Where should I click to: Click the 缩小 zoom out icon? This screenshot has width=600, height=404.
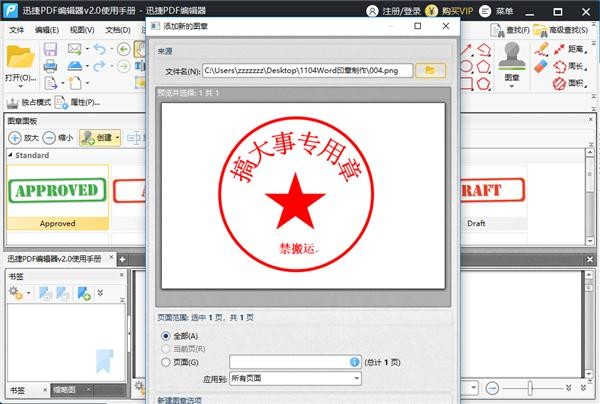pyautogui.click(x=49, y=137)
